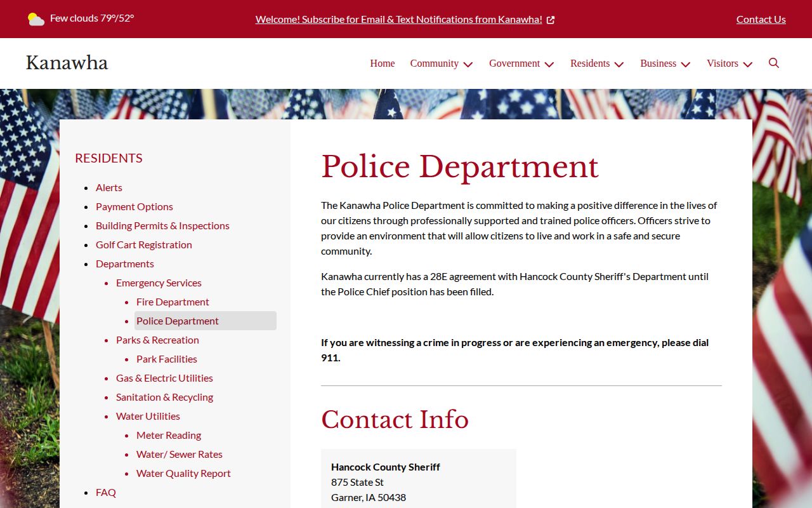Click the weather few clouds icon

tap(36, 19)
